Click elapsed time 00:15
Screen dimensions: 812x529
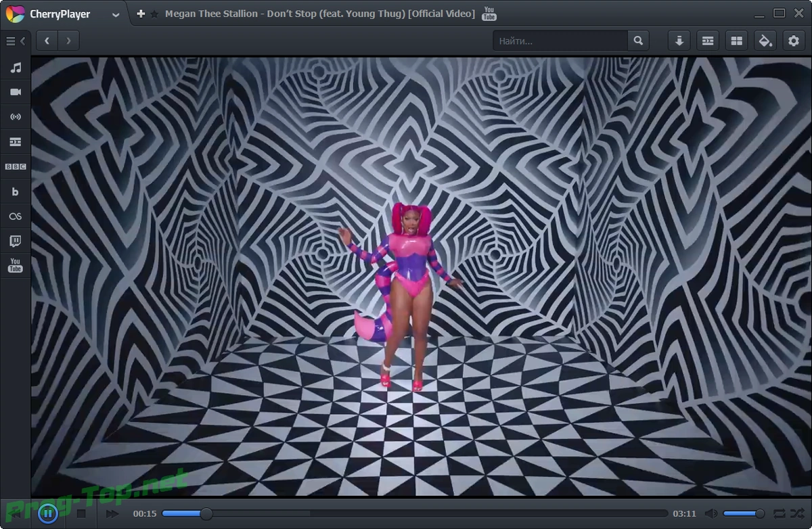(x=145, y=514)
